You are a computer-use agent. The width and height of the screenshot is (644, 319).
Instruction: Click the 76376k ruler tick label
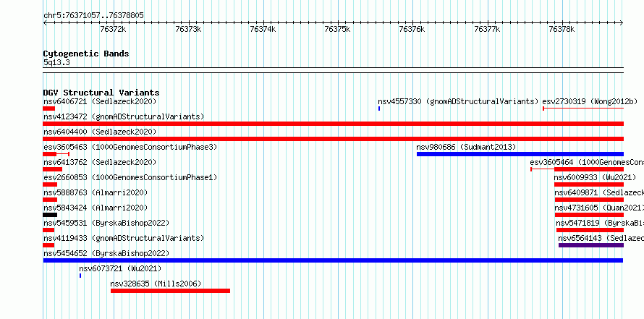[x=412, y=29]
